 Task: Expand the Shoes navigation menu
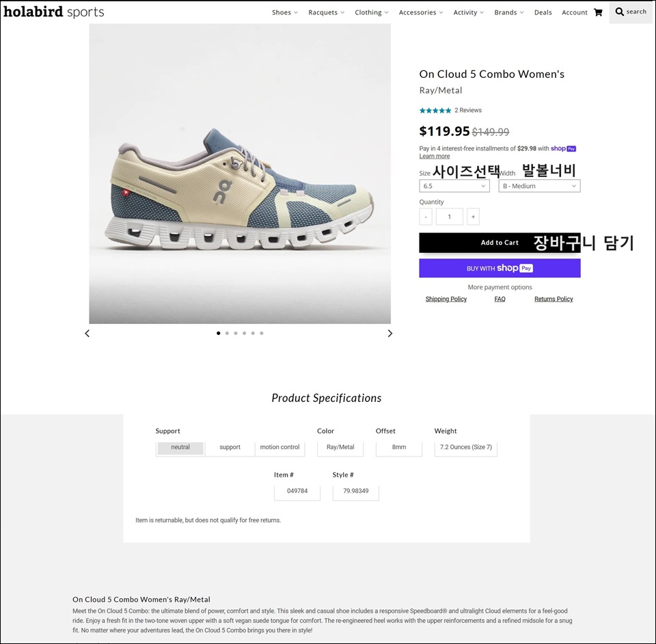point(284,12)
